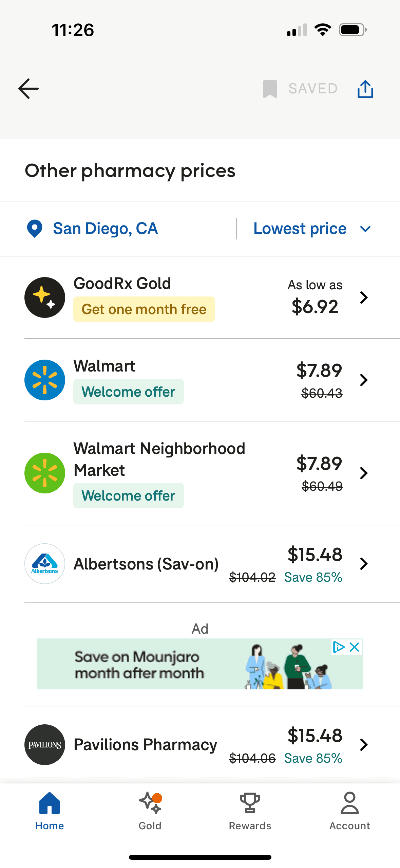Viewport: 400px width, 868px height.
Task: Tap the back arrow icon
Action: click(28, 89)
